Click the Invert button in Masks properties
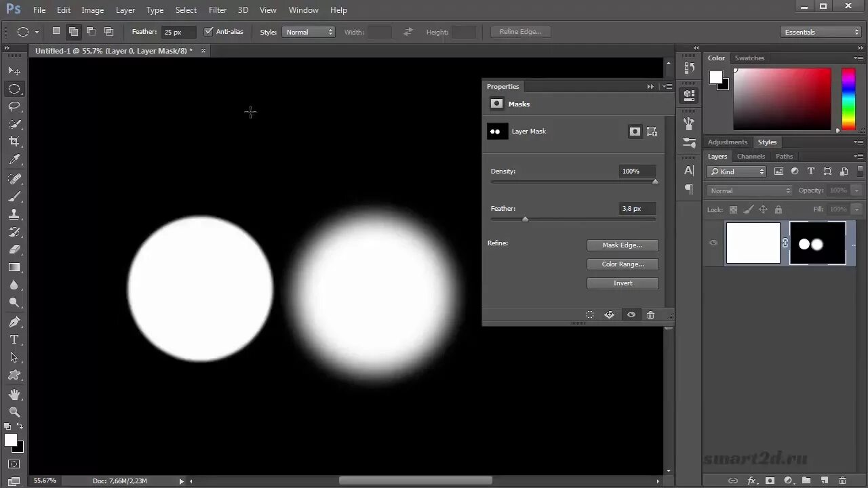 click(622, 283)
